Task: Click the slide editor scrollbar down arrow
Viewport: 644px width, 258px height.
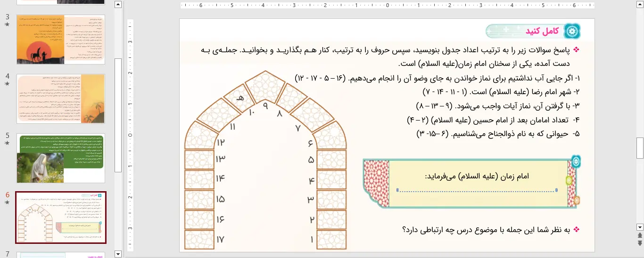Action: tap(640, 226)
